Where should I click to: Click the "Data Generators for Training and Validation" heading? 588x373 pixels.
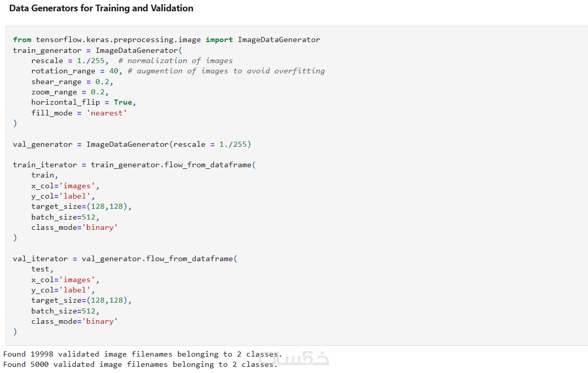point(101,8)
